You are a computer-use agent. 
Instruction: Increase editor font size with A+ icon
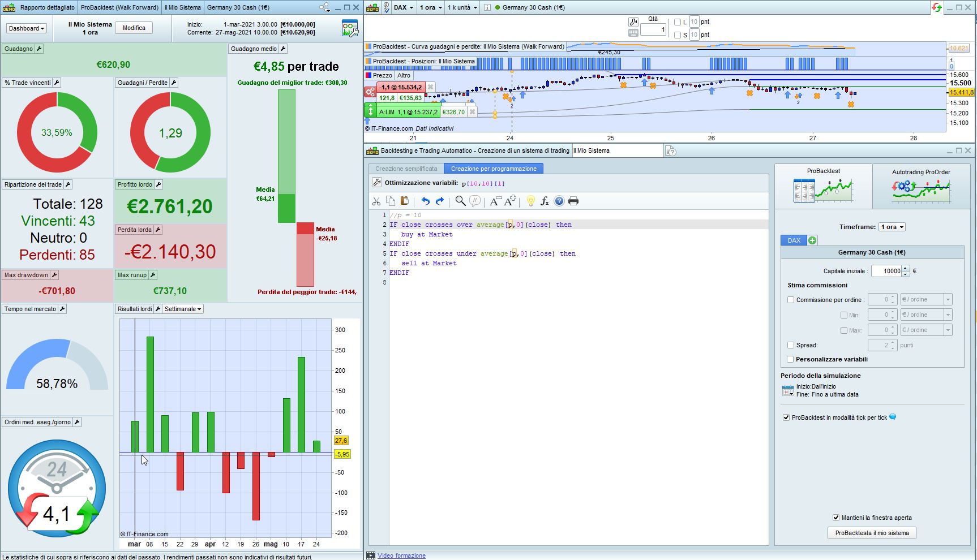coord(510,201)
